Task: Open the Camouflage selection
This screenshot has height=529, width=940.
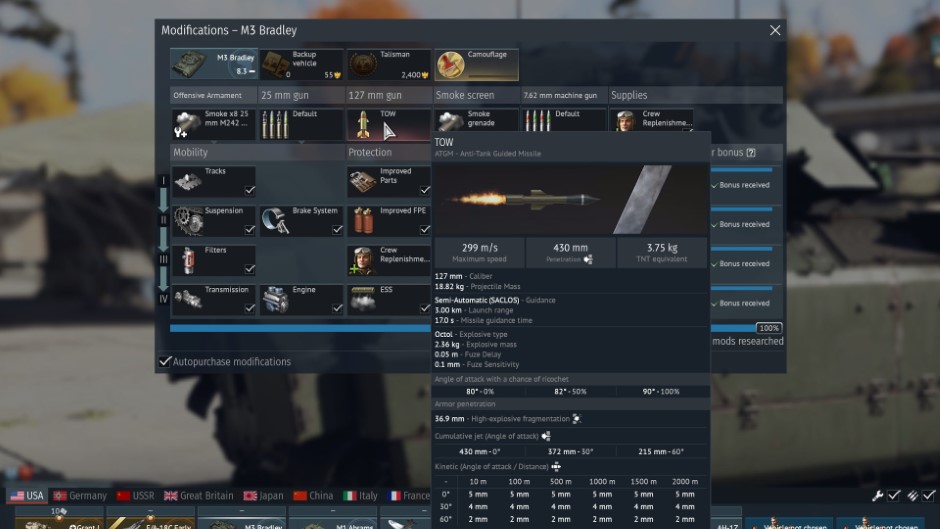Action: click(x=476, y=65)
